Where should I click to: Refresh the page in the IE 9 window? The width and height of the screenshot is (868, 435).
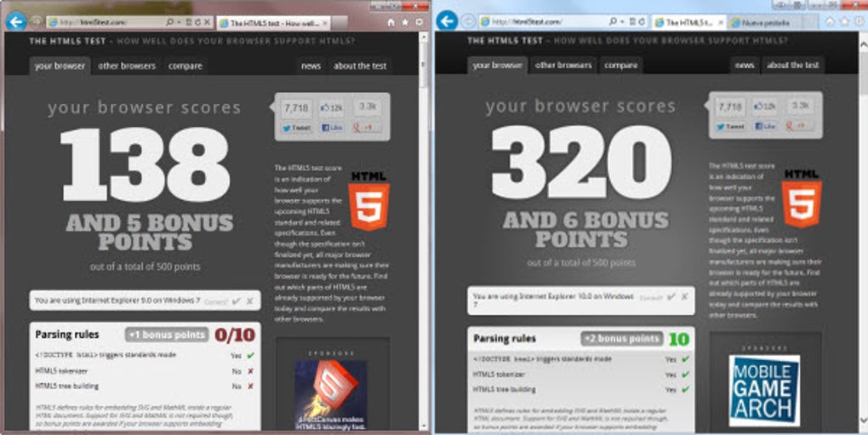197,22
